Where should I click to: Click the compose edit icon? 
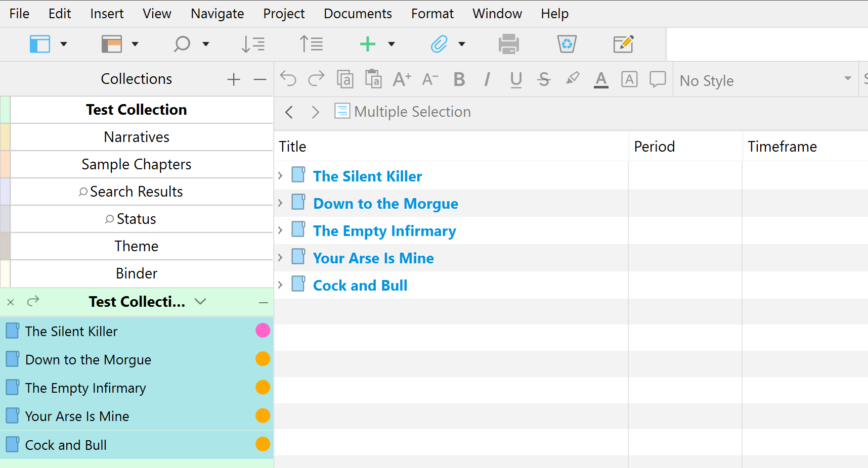623,44
